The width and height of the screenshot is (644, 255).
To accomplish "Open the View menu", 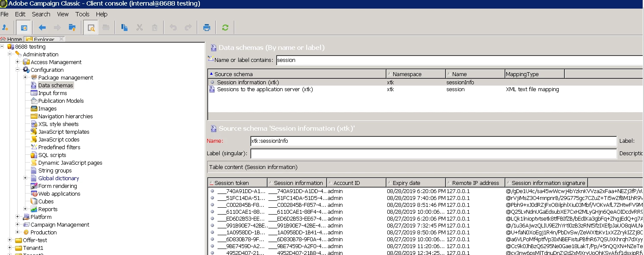I will coord(63,14).
